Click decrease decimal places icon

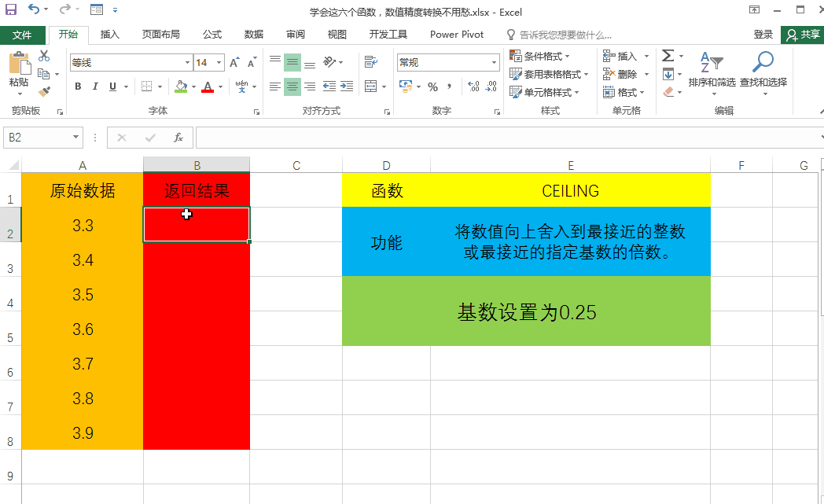491,86
